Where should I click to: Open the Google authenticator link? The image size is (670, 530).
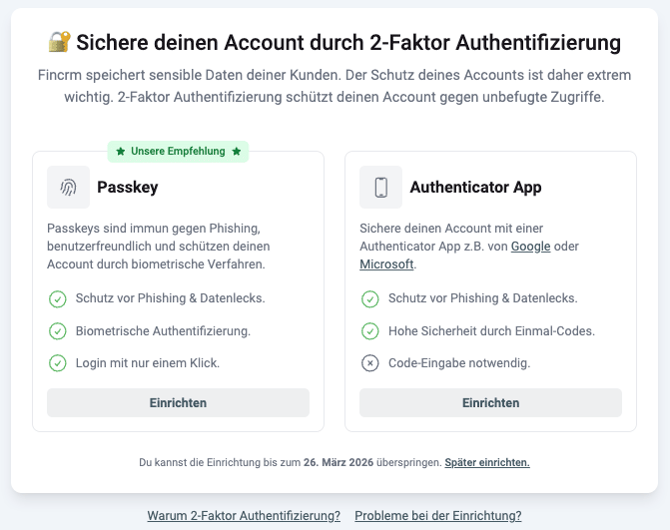point(530,246)
